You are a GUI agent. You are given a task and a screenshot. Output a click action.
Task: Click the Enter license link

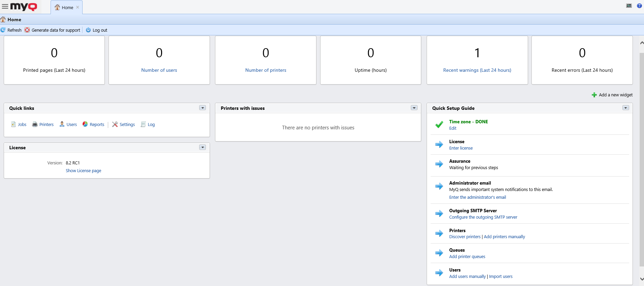tap(461, 148)
